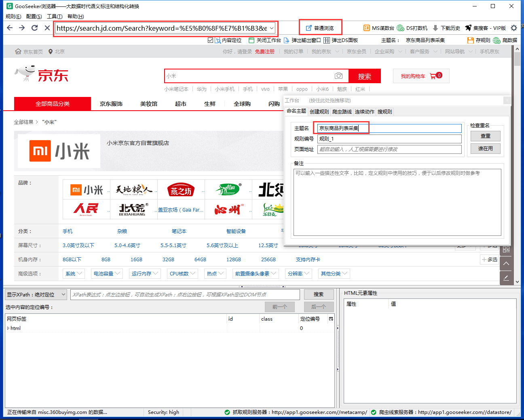Switch to 创建规则 tab
Viewport: 524px width, 420px height.
[319, 111]
